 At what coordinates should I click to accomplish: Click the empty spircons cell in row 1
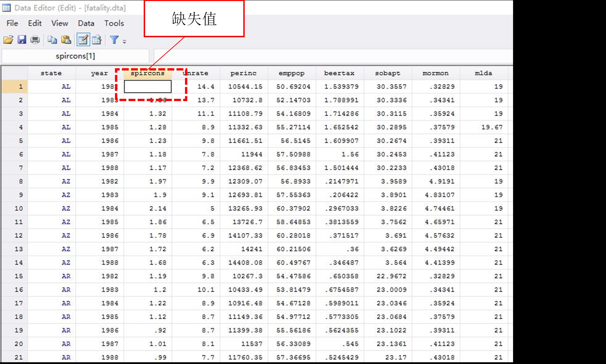coord(148,87)
